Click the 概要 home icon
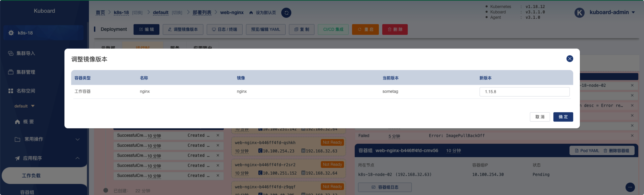 coord(17,122)
